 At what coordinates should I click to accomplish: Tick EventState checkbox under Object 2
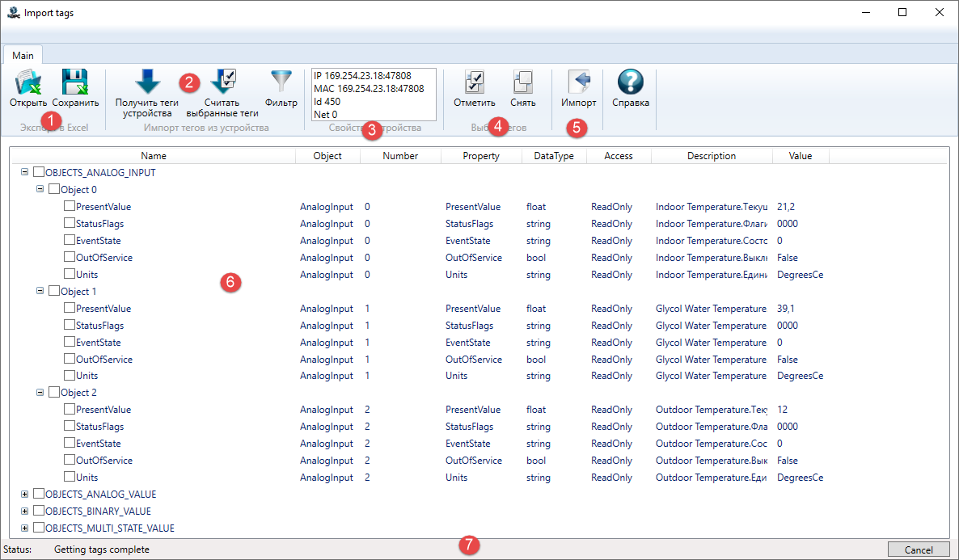pos(69,443)
